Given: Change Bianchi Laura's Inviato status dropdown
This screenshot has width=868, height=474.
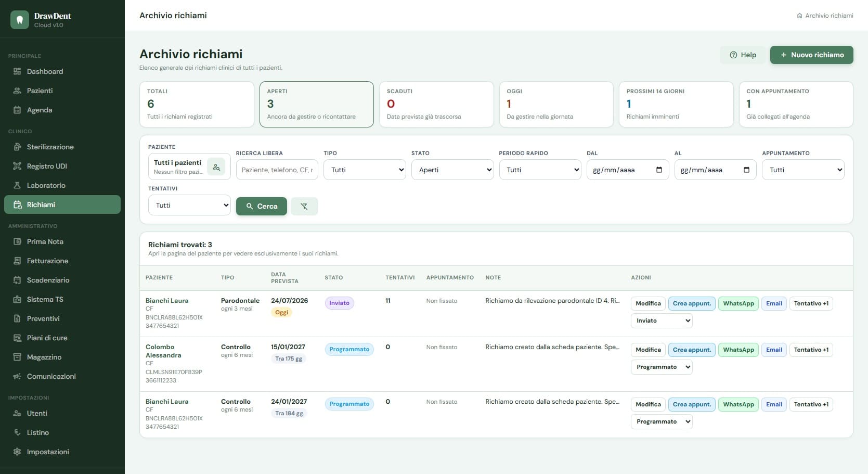Looking at the screenshot, I should click(x=662, y=321).
